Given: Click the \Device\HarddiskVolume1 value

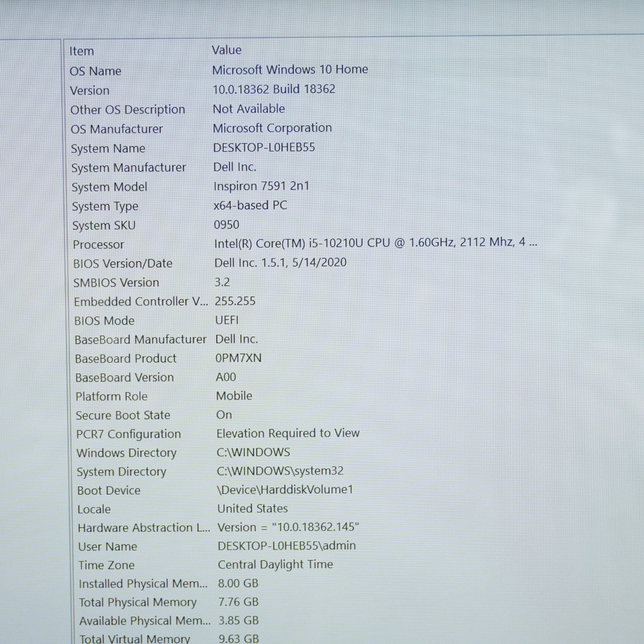Looking at the screenshot, I should coord(285,490).
